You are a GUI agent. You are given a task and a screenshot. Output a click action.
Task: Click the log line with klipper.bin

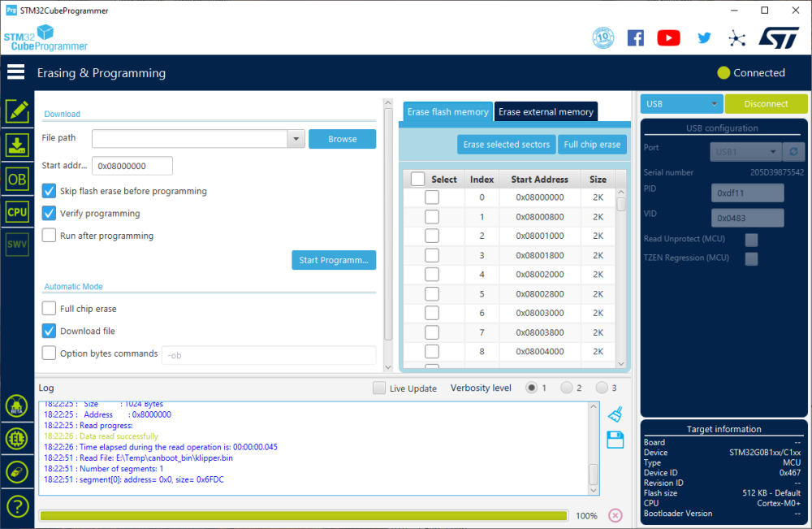(138, 458)
